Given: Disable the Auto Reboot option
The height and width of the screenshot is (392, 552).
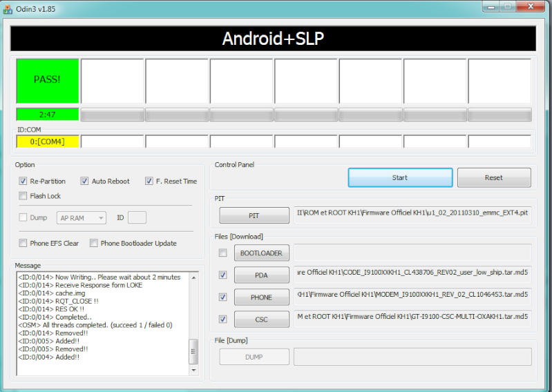Looking at the screenshot, I should tap(84, 181).
